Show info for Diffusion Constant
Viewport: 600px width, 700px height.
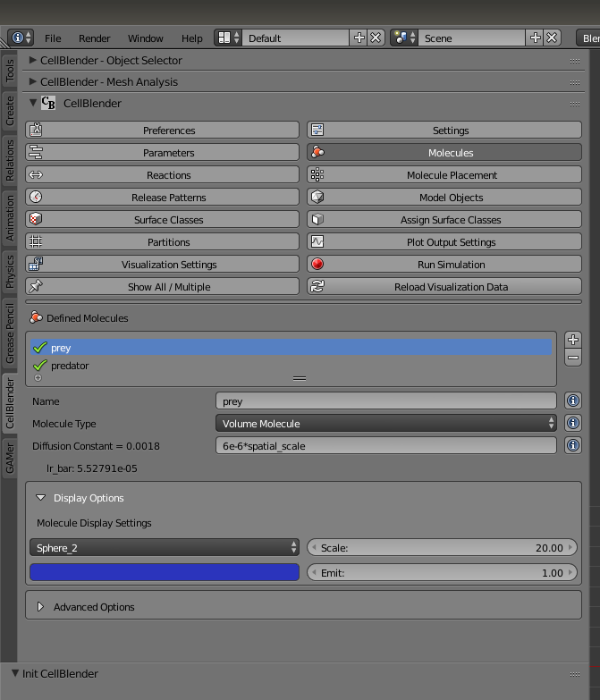pyautogui.click(x=573, y=445)
